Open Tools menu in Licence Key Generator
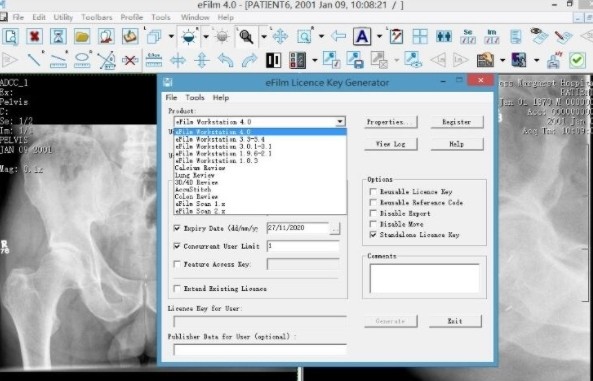 pos(195,98)
